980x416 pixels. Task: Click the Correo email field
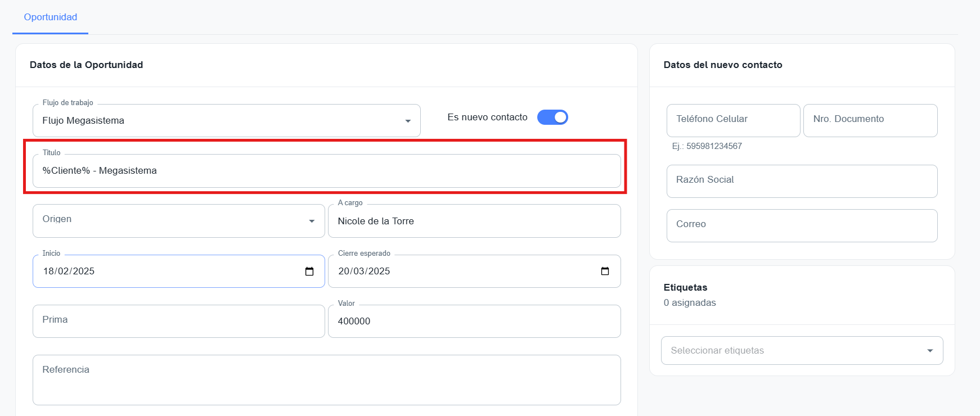pyautogui.click(x=801, y=225)
